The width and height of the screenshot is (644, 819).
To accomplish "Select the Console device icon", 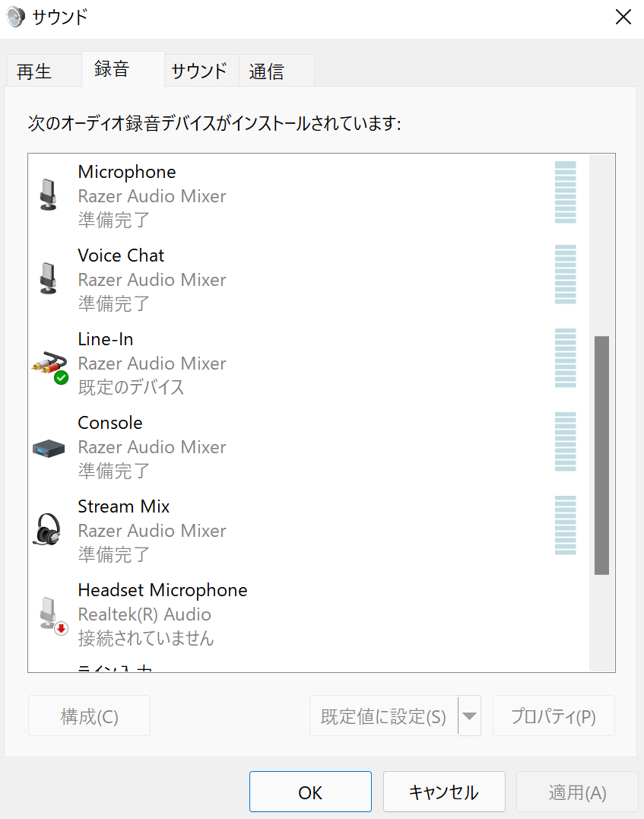I will (49, 448).
